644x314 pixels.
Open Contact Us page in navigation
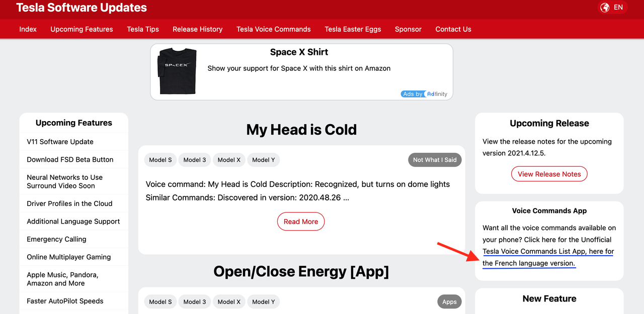453,29
